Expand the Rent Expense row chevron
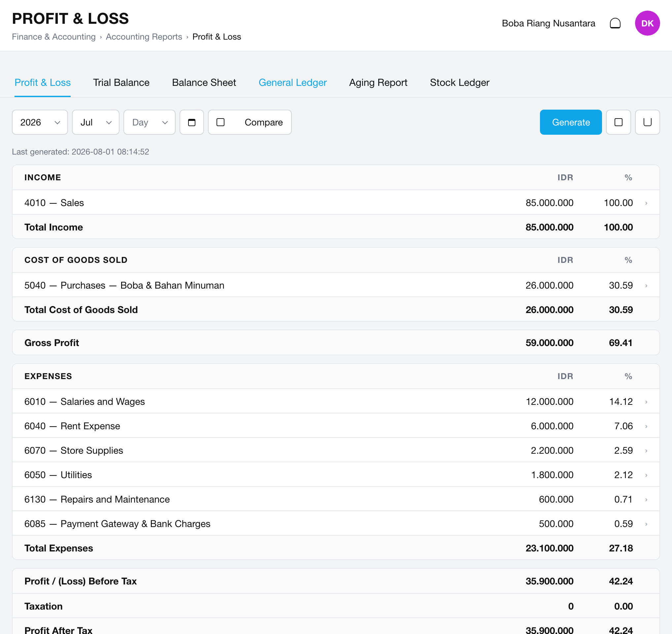The width and height of the screenshot is (672, 634). 646,426
